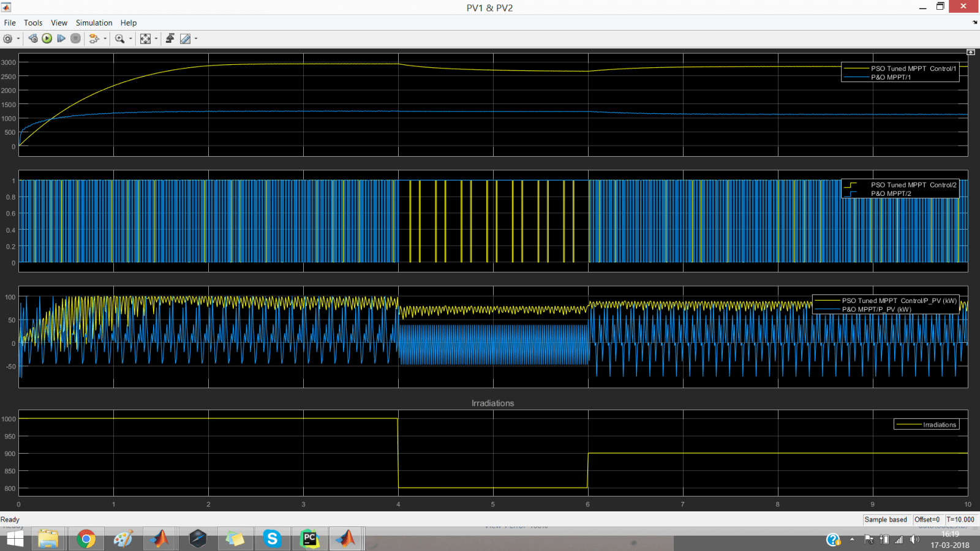Image resolution: width=980 pixels, height=551 pixels.
Task: Click the Scale Axes Limits icon
Action: (145, 39)
